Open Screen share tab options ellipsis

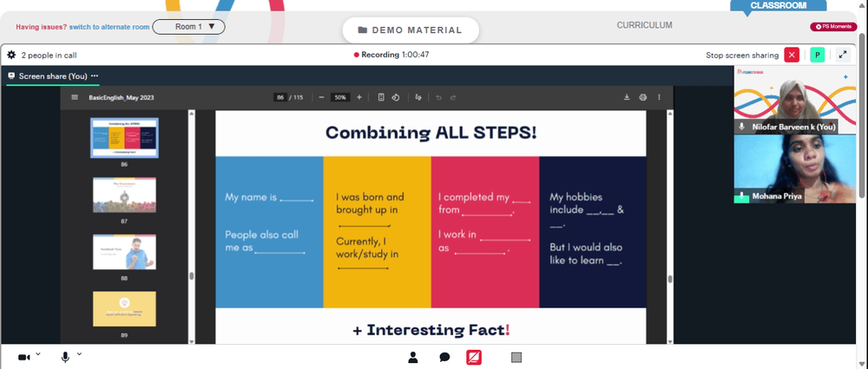(x=95, y=76)
